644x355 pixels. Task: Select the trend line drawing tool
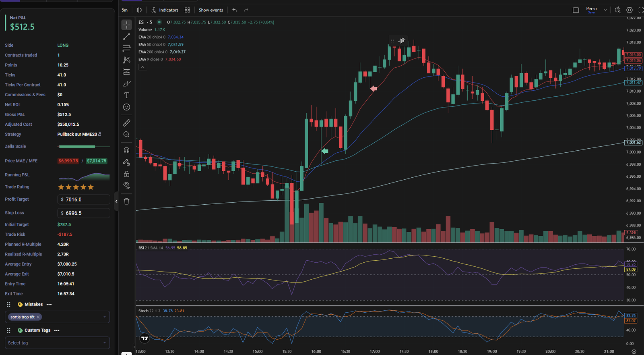126,37
